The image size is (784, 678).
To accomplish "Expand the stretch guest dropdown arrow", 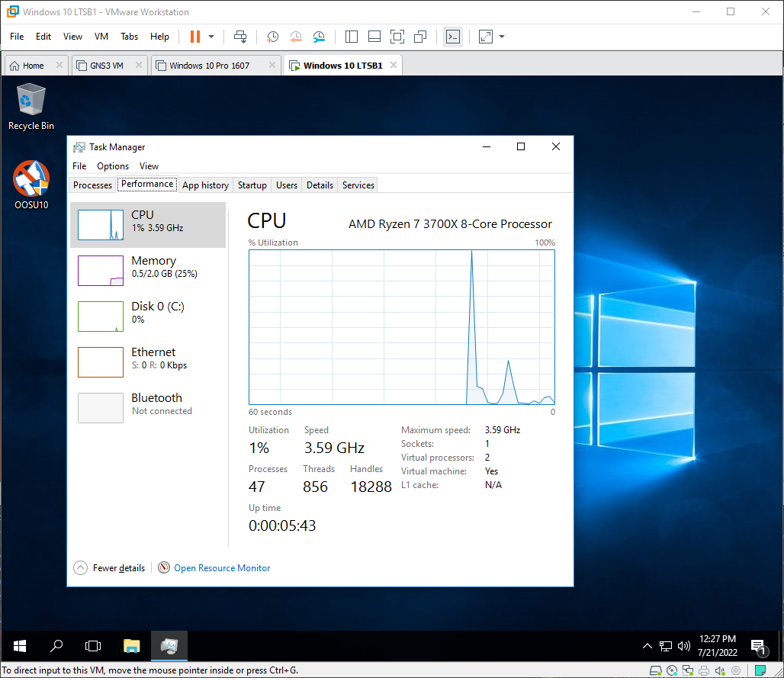I will (x=502, y=37).
